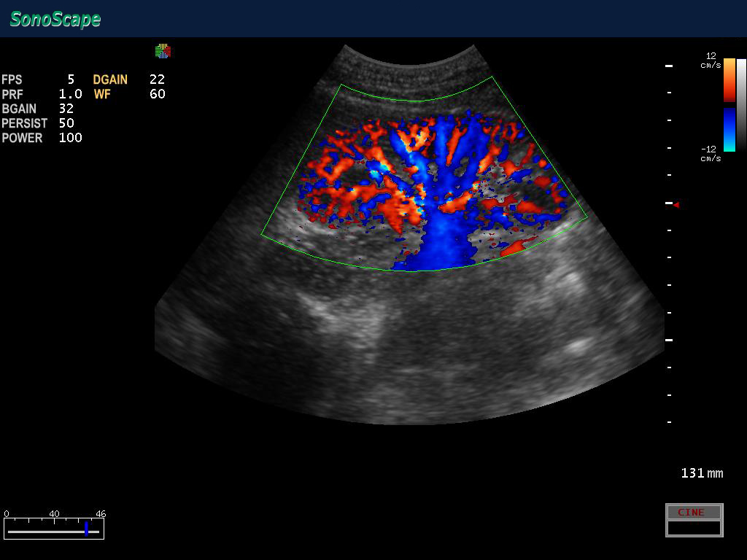
Task: Click the POWER value 100
Action: click(x=70, y=138)
